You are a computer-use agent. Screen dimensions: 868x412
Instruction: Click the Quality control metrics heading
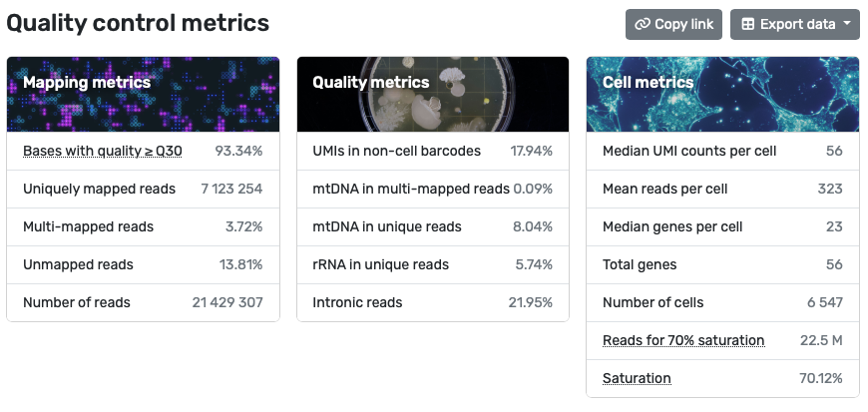tap(138, 22)
